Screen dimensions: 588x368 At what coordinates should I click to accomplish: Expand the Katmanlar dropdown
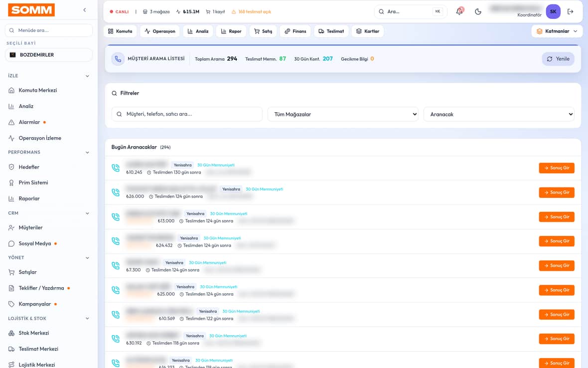557,31
